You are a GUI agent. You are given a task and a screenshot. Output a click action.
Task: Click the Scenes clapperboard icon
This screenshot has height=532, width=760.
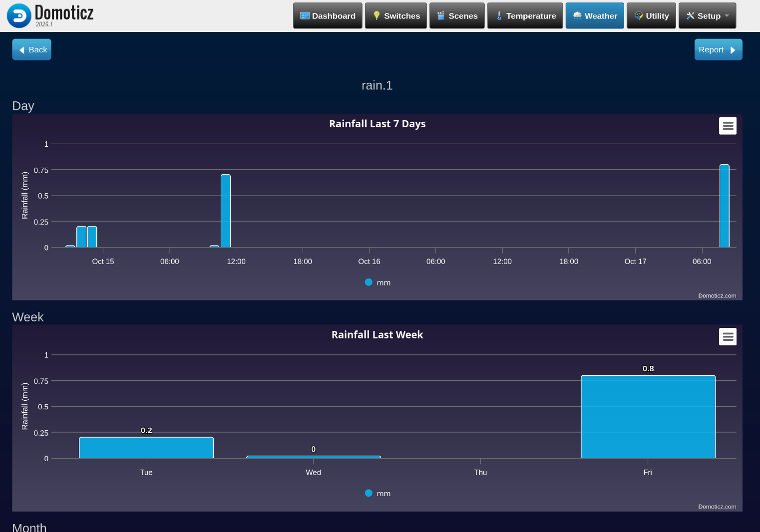(x=441, y=16)
